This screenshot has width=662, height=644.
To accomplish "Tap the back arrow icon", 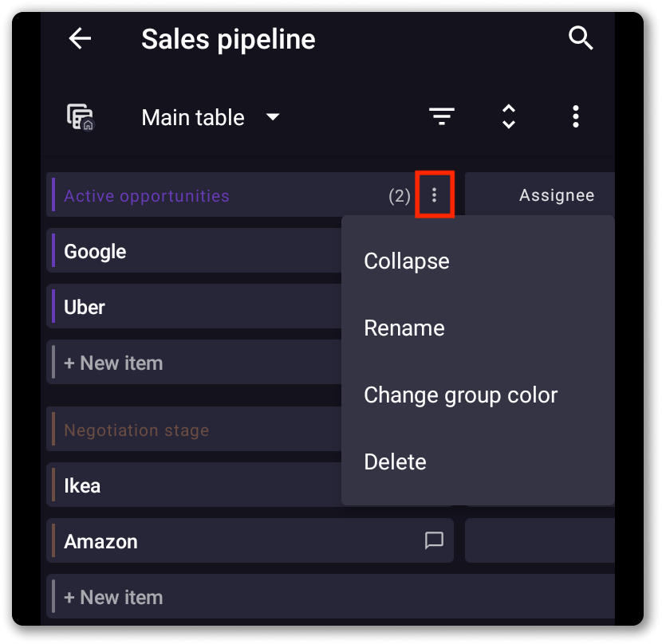I will click(x=81, y=39).
